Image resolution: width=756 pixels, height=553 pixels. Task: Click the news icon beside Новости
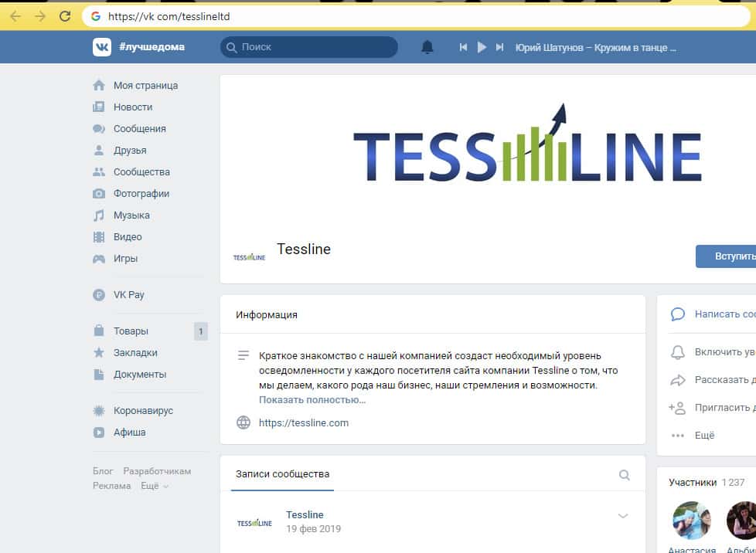99,107
